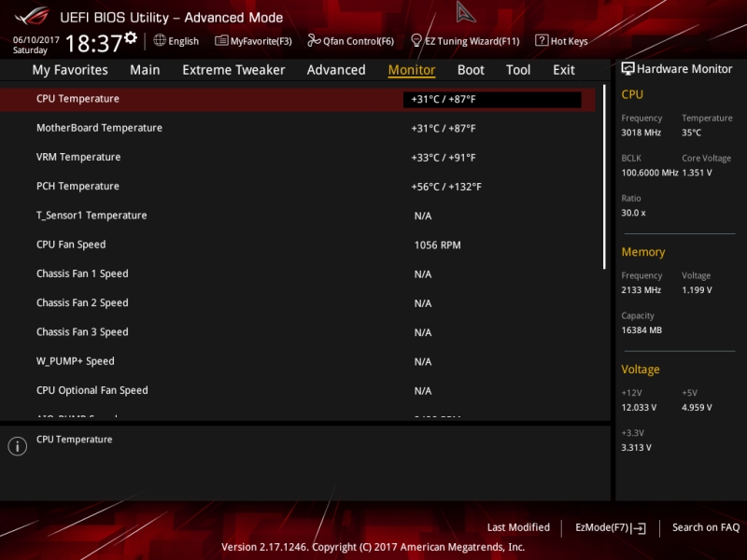The height and width of the screenshot is (560, 747).
Task: Click the Qfan Control fan icon
Action: tap(314, 40)
